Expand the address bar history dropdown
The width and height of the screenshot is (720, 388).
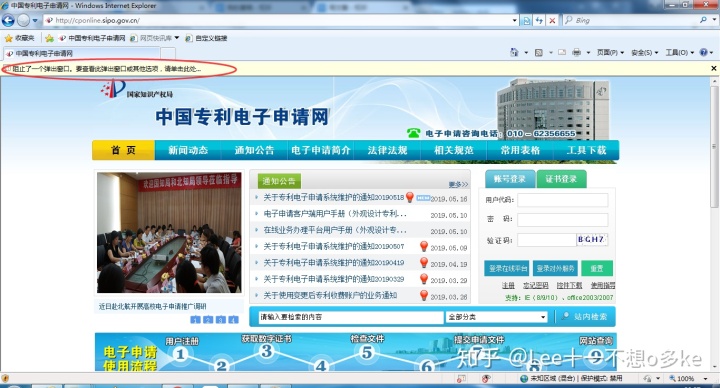coord(515,20)
